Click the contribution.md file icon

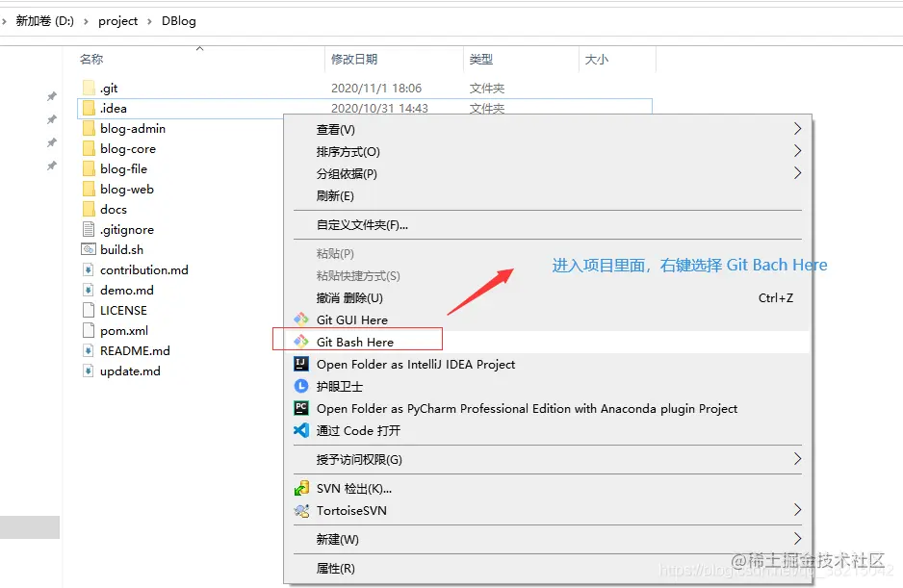[89, 269]
